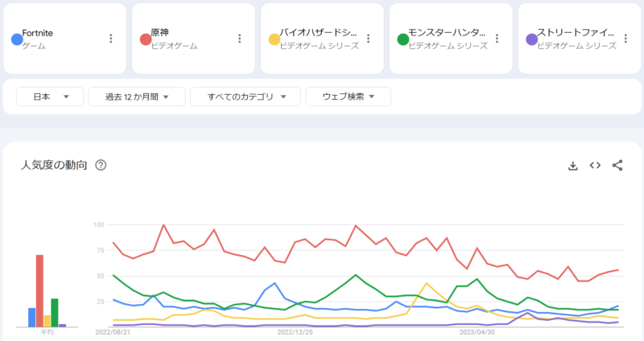Click the blue average bar for Fortnite
Image resolution: width=644 pixels, height=341 pixels.
tap(32, 318)
